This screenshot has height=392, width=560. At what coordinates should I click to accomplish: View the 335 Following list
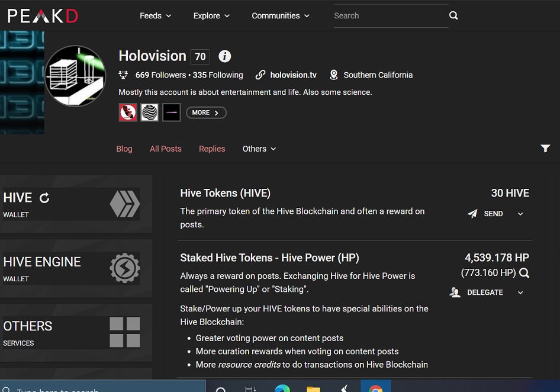click(218, 75)
